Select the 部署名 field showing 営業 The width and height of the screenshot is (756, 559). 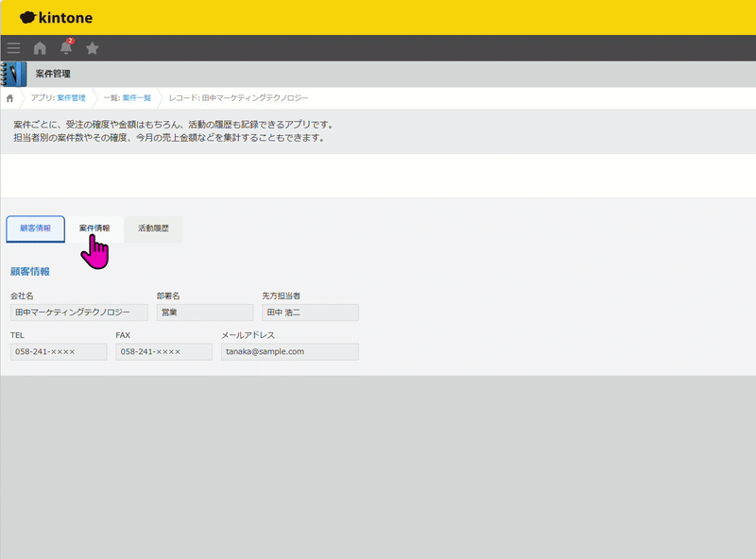tap(204, 312)
